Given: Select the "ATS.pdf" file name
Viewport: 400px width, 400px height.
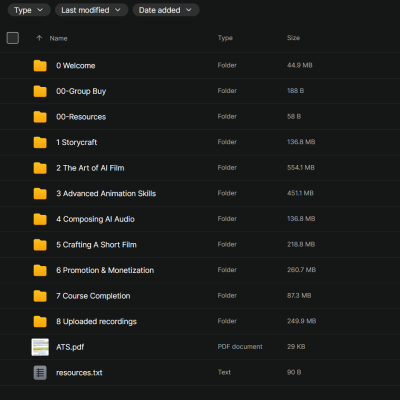Looking at the screenshot, I should (70, 347).
